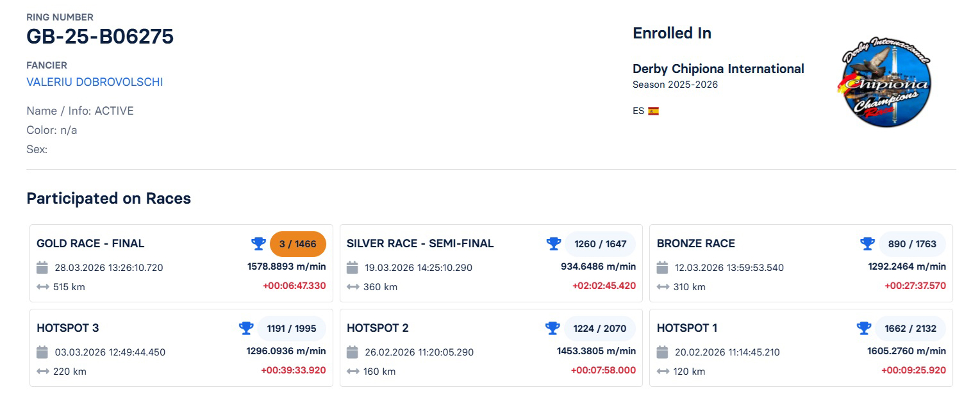This screenshot has height=401, width=980.
Task: Click the distance arrow icon beside 120 km
Action: [662, 371]
